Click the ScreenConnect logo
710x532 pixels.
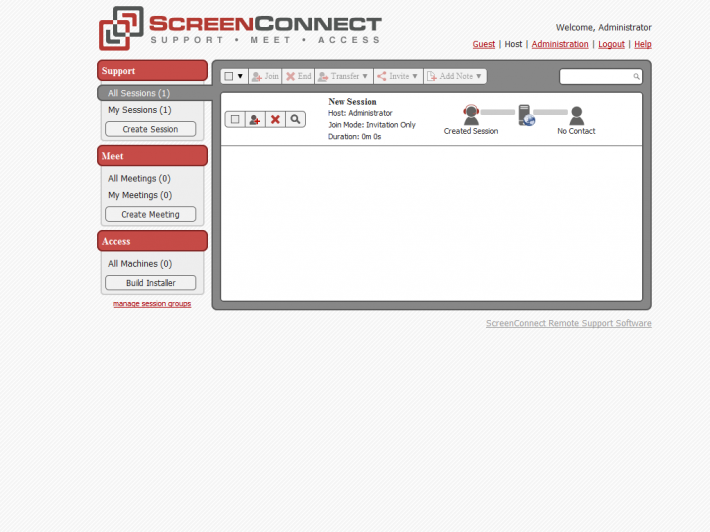pos(240,28)
